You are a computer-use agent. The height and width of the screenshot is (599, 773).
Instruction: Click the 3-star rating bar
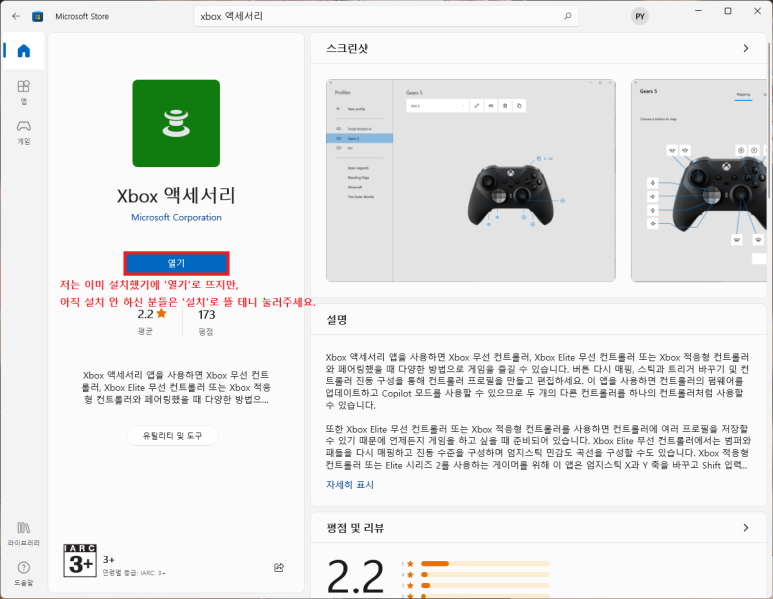click(x=485, y=585)
